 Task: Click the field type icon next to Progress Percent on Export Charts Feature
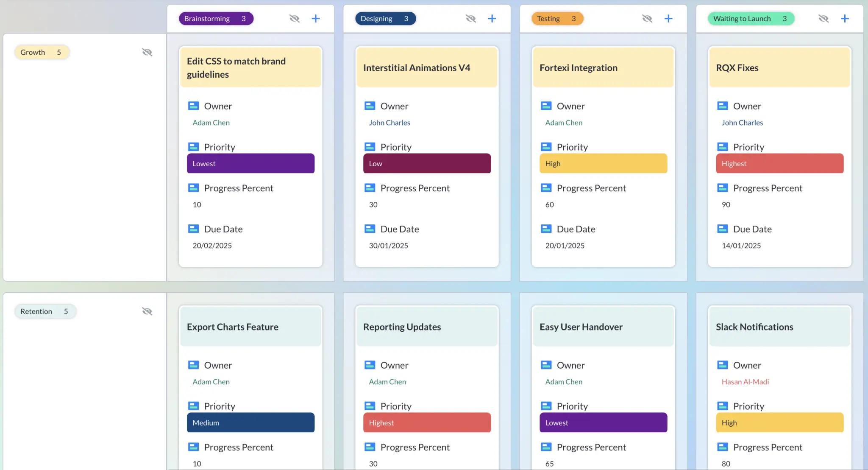pos(194,447)
